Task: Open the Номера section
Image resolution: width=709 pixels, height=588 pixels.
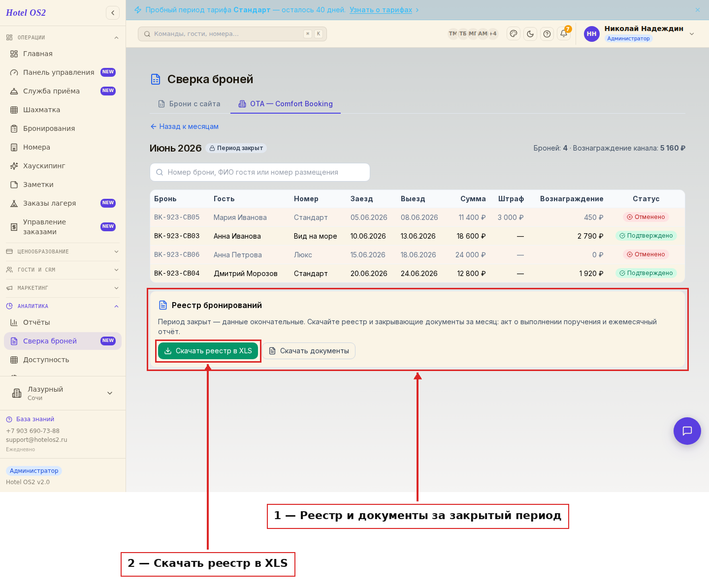Action: click(63, 147)
